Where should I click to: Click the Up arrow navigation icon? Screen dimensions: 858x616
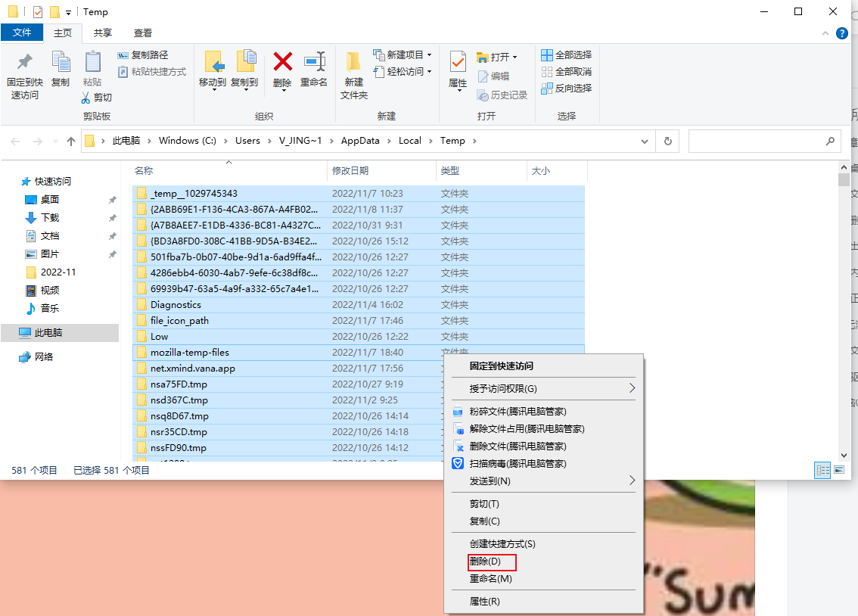coord(71,141)
